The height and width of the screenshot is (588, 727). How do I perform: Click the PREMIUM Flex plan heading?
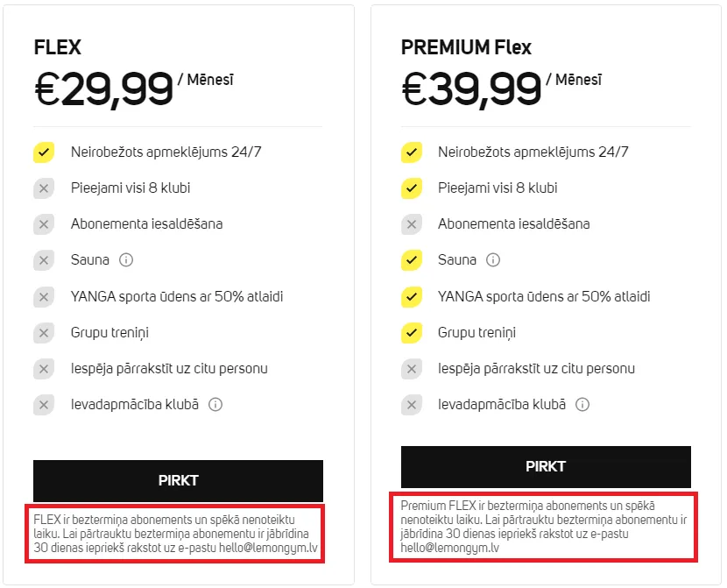[x=466, y=47]
